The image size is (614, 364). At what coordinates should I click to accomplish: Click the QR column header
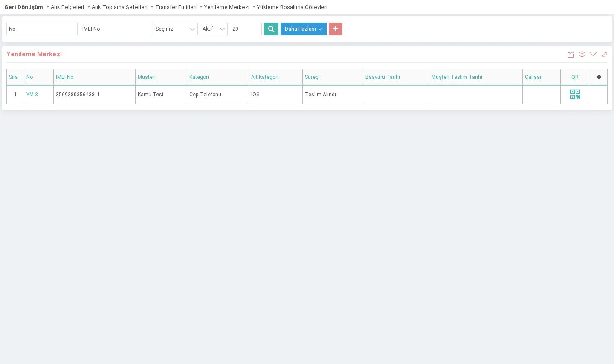coord(575,77)
